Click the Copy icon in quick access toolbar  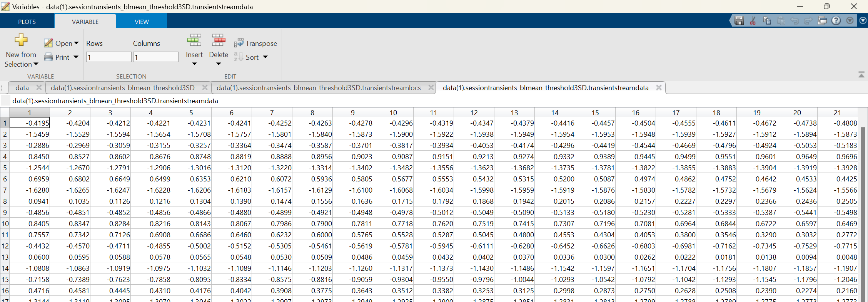tap(767, 21)
